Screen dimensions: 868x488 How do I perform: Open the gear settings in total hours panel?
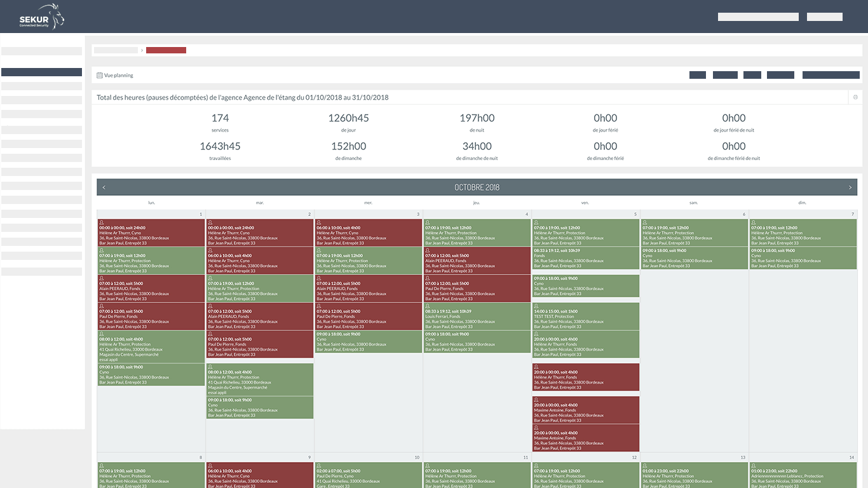[855, 97]
